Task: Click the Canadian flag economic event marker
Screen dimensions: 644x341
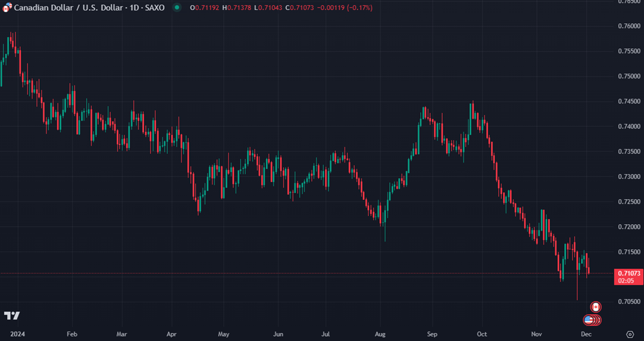Action: point(595,307)
